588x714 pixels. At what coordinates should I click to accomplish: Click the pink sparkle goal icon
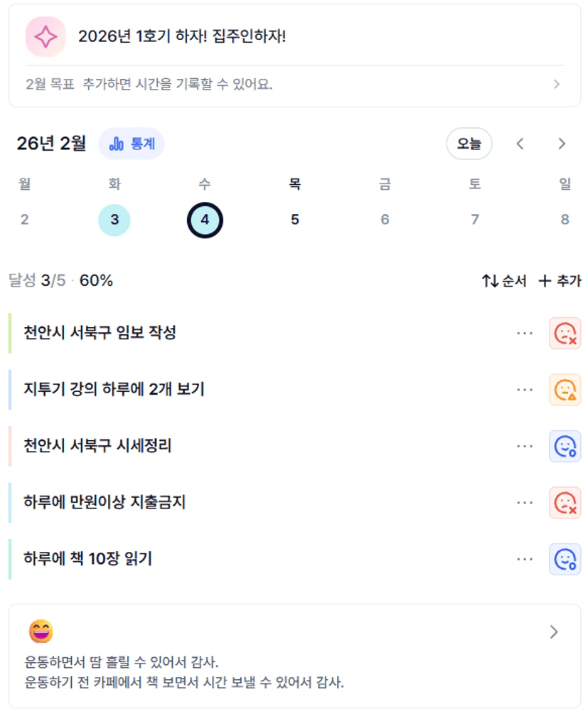pyautogui.click(x=46, y=36)
